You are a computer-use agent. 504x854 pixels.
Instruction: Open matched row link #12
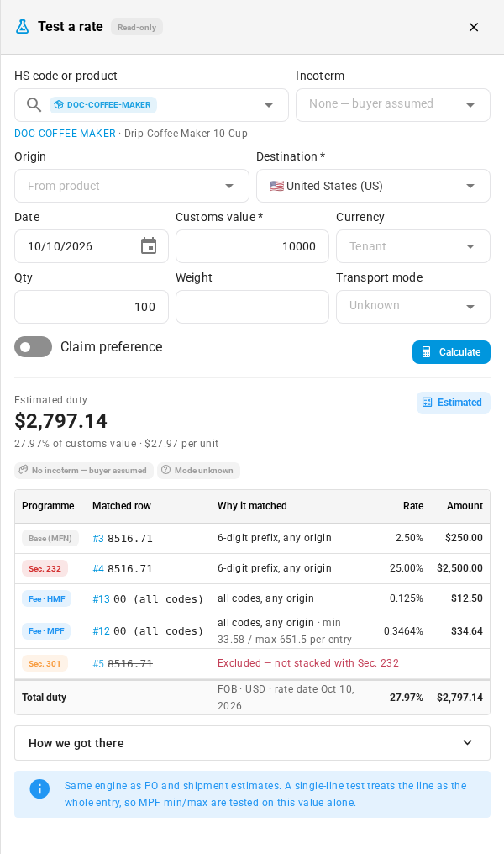click(x=101, y=630)
